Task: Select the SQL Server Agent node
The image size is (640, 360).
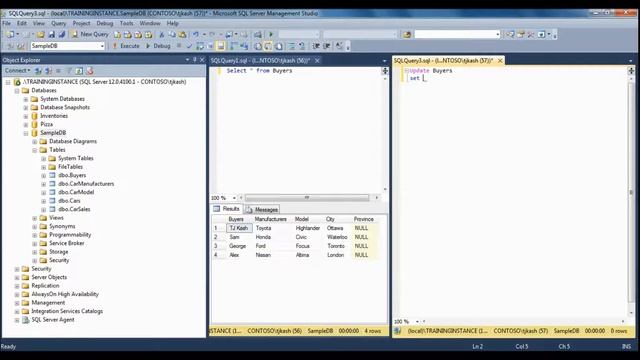Action: [53, 320]
